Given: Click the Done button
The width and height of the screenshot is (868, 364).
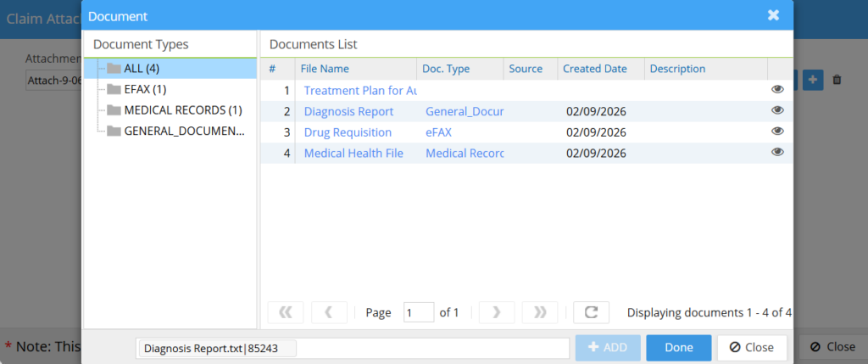Looking at the screenshot, I should tap(678, 347).
